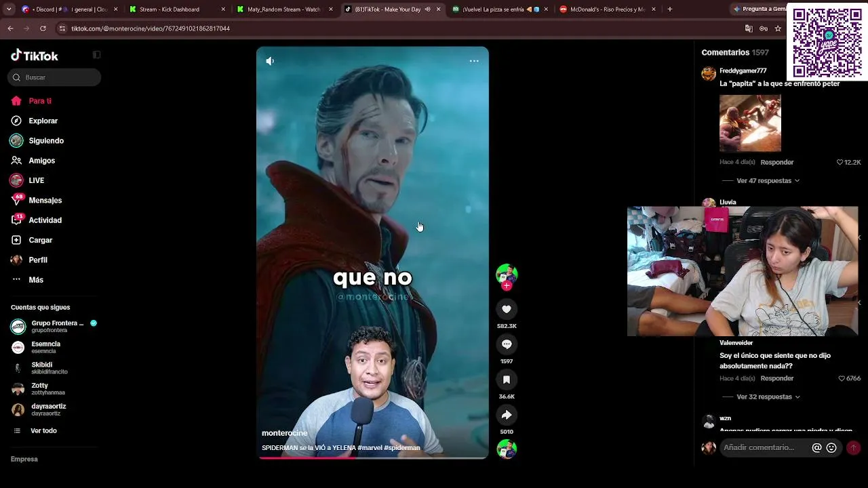
Task: Expand 32 replies under Valenveider's comment
Action: tap(768, 397)
